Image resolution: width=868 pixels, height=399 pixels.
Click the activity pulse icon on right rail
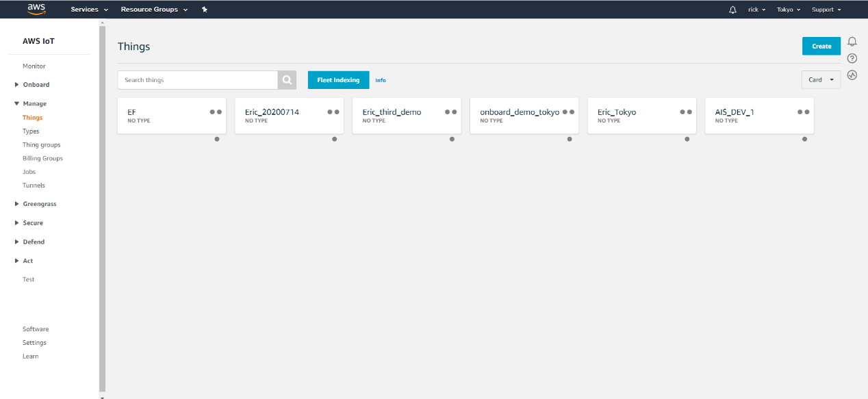point(852,75)
